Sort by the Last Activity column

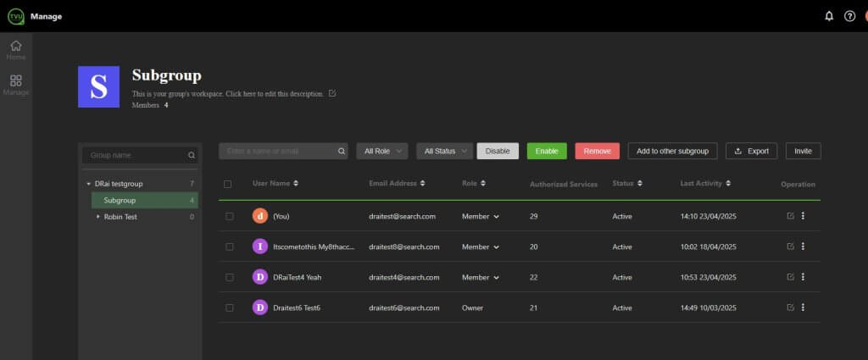705,183
